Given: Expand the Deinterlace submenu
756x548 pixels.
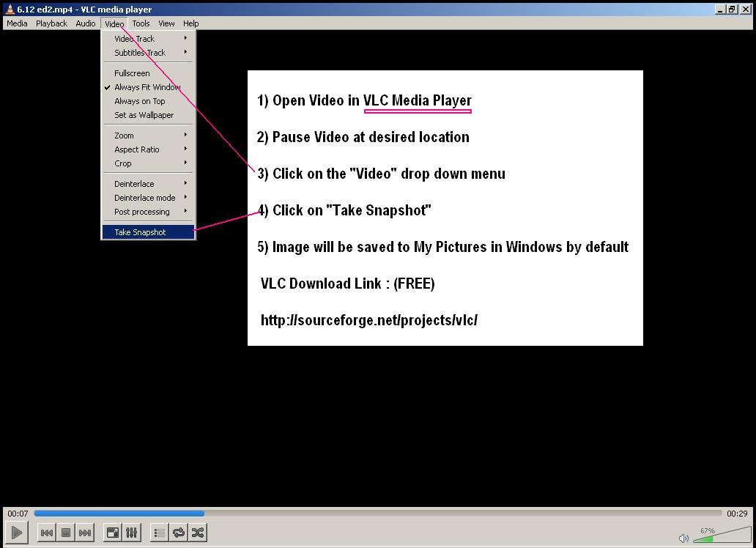Looking at the screenshot, I should pyautogui.click(x=148, y=184).
